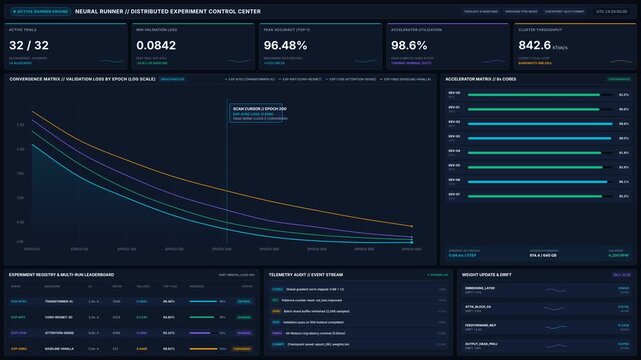Open the EXP-D882 run link

click(19, 349)
